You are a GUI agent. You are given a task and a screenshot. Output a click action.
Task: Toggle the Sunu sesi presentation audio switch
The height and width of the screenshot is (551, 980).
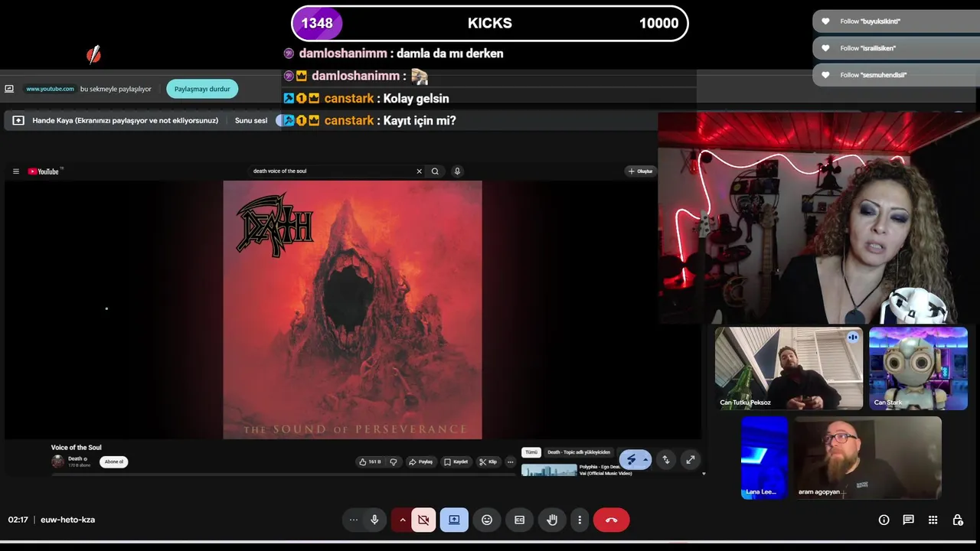[x=283, y=120]
